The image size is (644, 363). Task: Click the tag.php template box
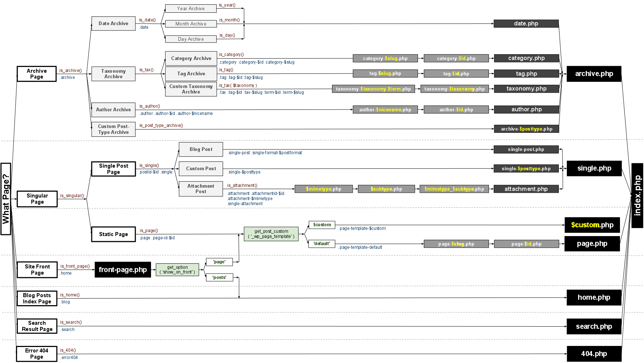pyautogui.click(x=526, y=73)
